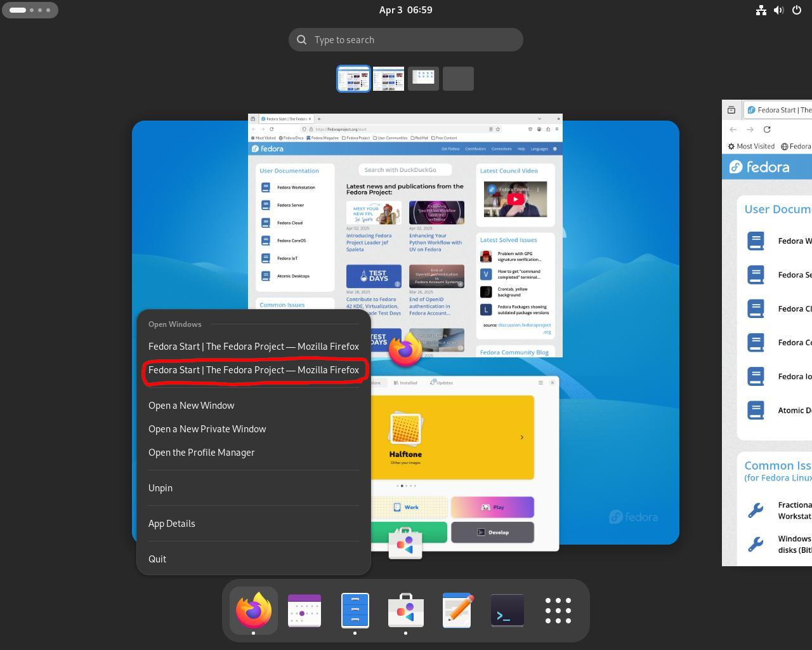Select the first Fedora Start entry under Open Windows
This screenshot has width=812, height=650.
tap(254, 347)
